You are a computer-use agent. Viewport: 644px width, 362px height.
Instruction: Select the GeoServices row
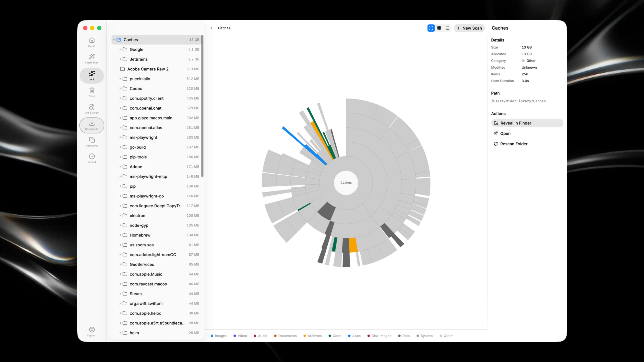pyautogui.click(x=157, y=264)
